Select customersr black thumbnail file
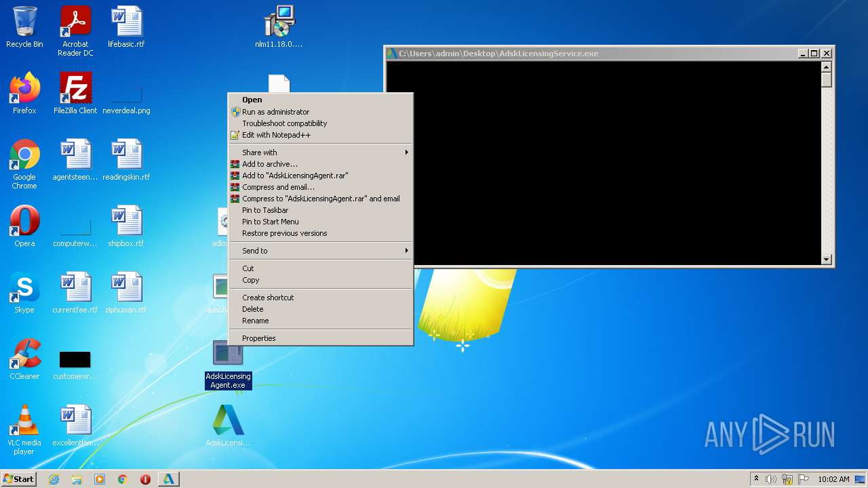The image size is (868, 488). [75, 365]
